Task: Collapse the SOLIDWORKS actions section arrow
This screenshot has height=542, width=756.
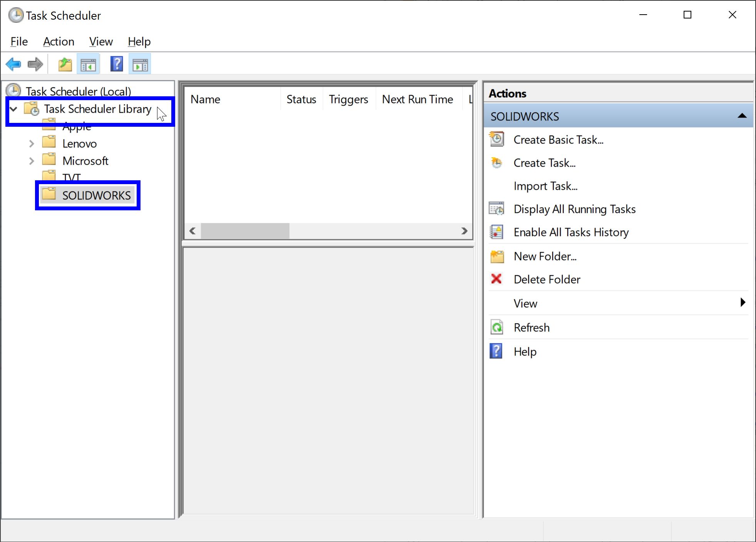Action: pos(742,116)
